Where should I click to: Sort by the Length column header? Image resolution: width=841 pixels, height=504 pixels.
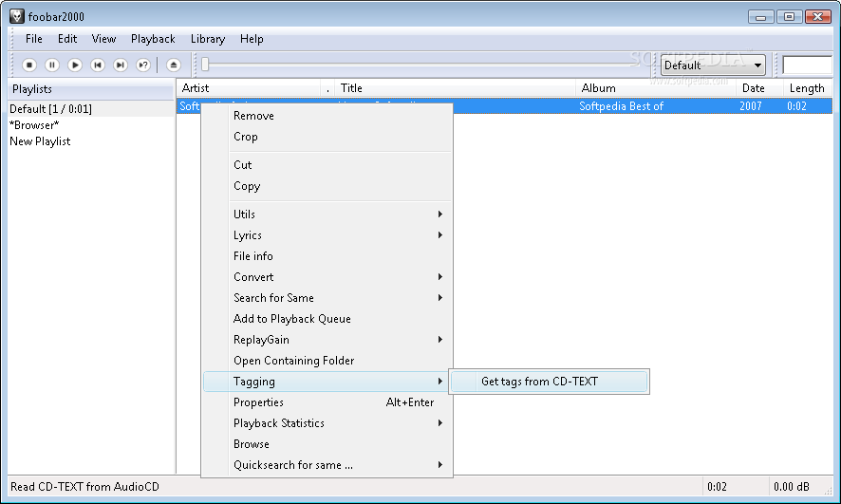pos(807,88)
